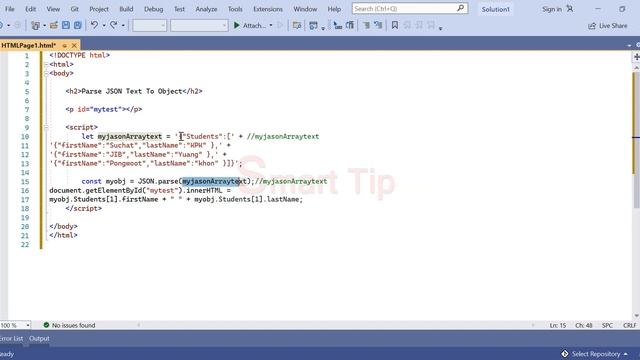This screenshot has width=640, height=360.
Task: Open the Extensions menu
Action: coord(268,9)
